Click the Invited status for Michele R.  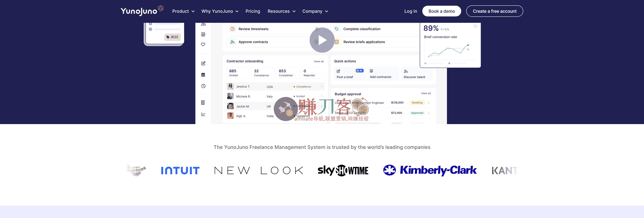click(299, 96)
